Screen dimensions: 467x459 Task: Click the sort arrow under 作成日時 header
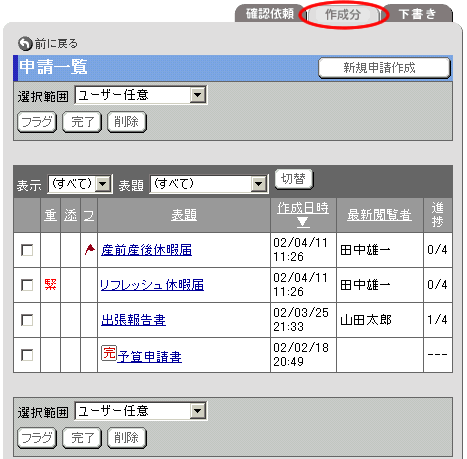(303, 222)
